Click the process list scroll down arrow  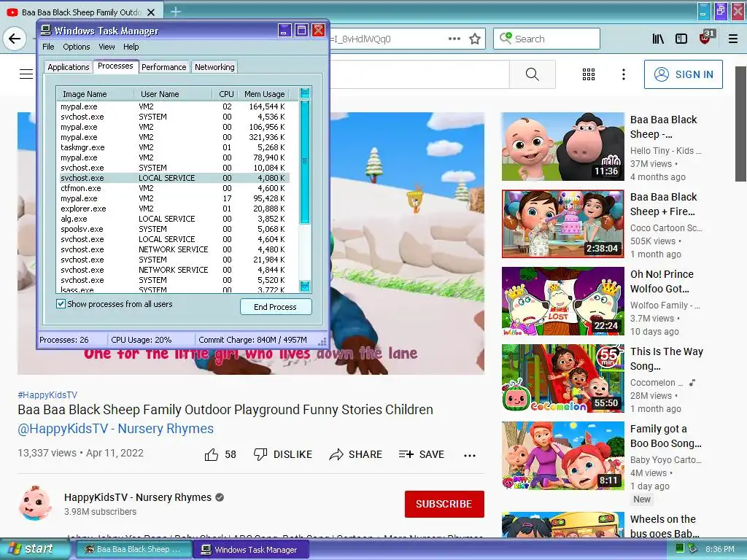pos(305,286)
